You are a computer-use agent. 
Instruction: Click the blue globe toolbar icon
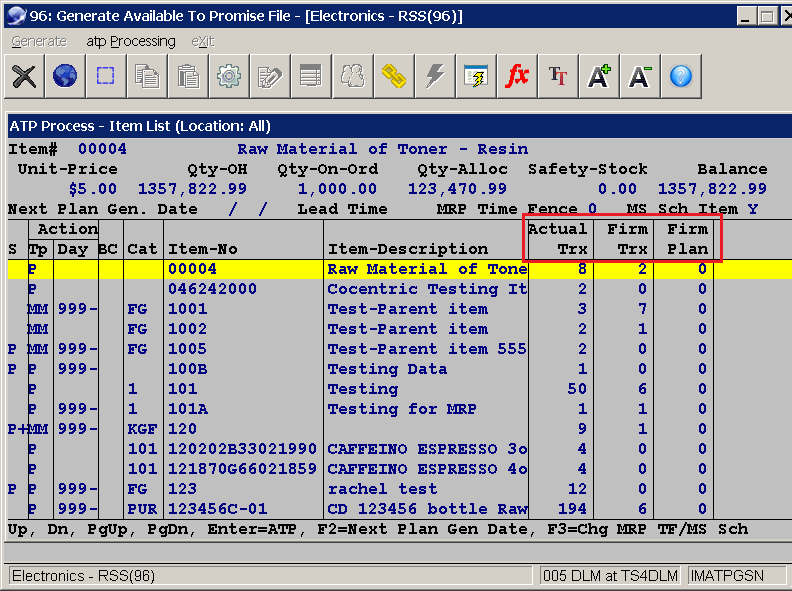click(x=65, y=77)
